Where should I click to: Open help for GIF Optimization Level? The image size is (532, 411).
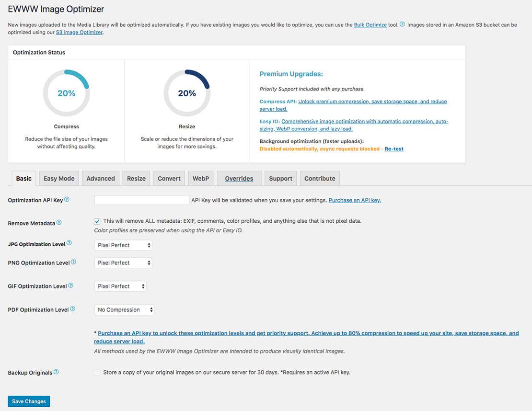pos(71,285)
